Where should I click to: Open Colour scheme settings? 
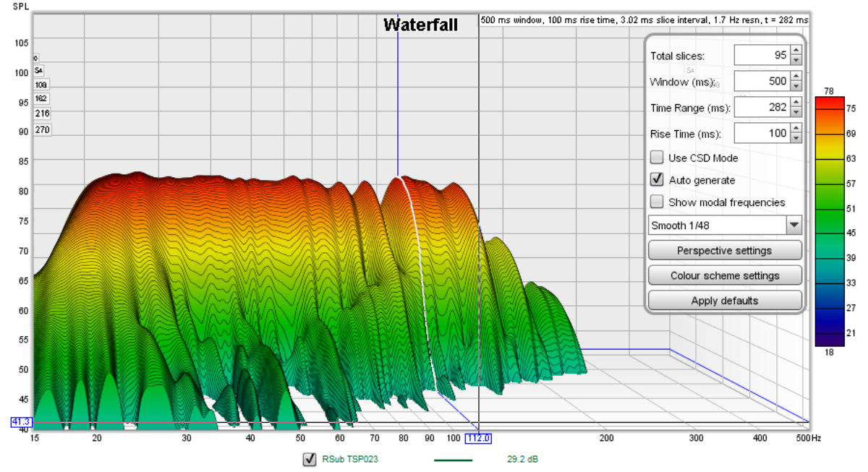[725, 275]
